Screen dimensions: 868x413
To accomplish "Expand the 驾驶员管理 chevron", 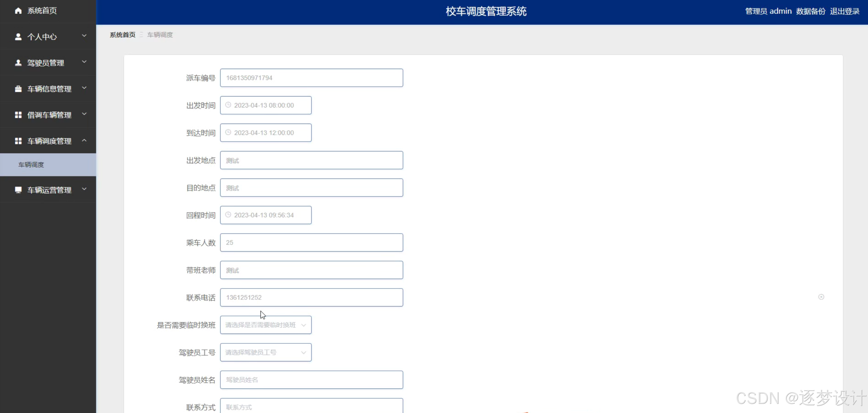I will click(x=84, y=62).
